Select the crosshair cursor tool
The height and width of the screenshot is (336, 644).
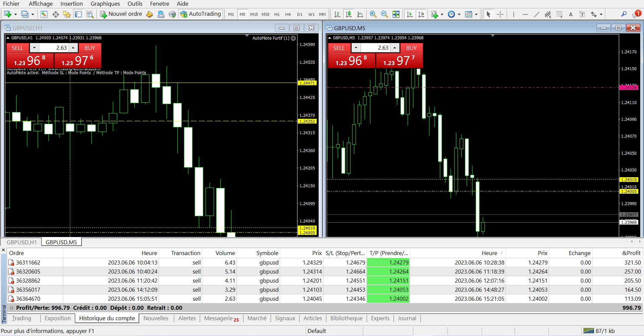tap(500, 14)
